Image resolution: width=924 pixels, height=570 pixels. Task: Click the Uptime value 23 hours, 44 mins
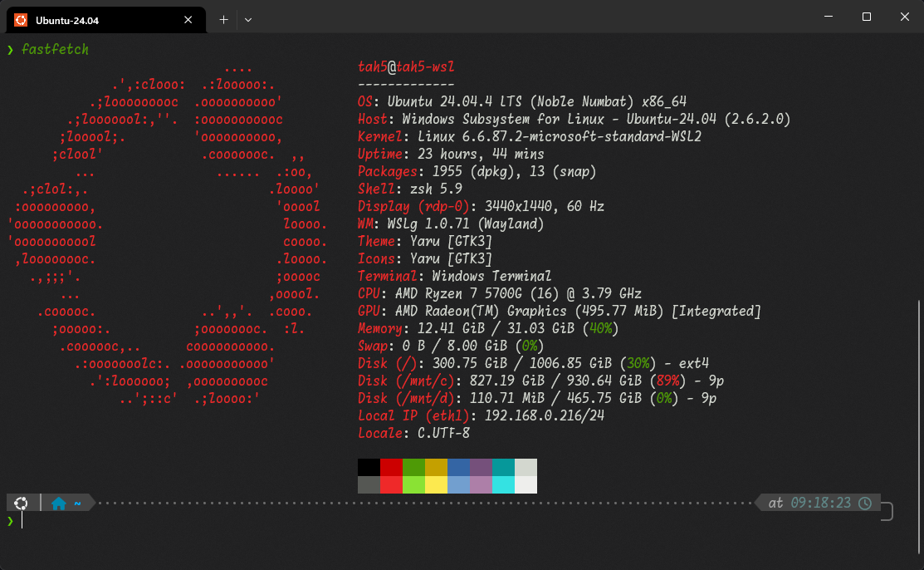click(481, 154)
